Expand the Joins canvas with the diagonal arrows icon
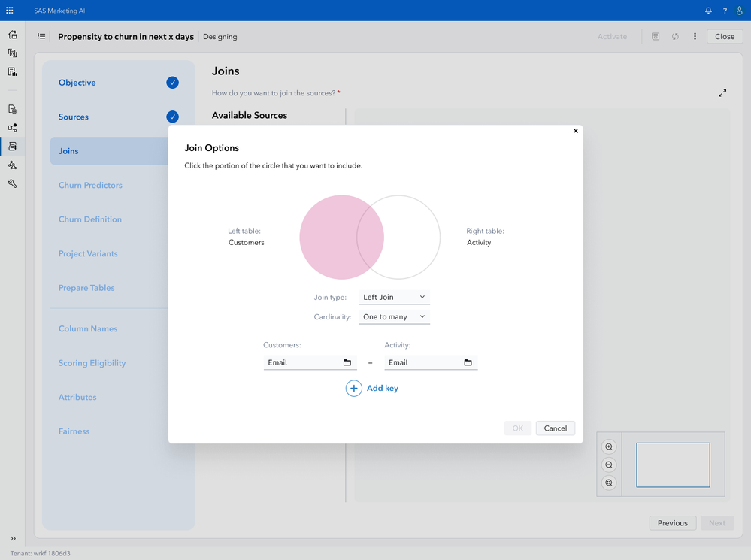Screen dimensions: 751x560 pos(722,92)
